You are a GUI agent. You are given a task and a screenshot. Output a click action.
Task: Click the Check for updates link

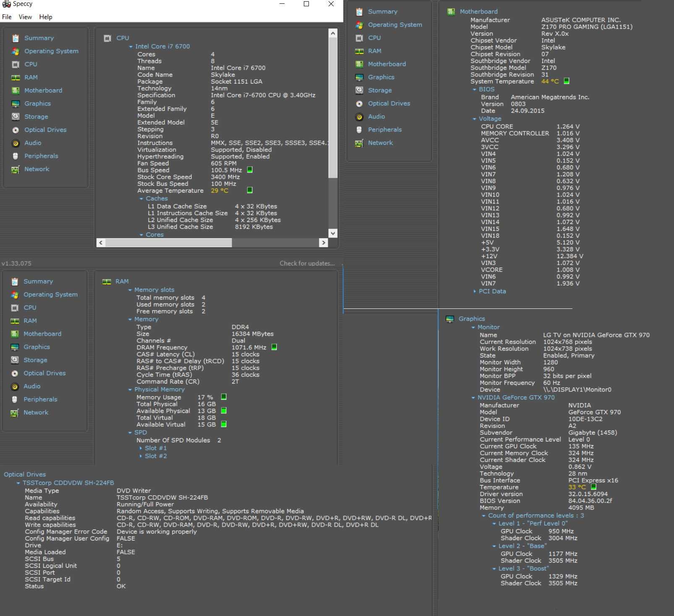[307, 264]
